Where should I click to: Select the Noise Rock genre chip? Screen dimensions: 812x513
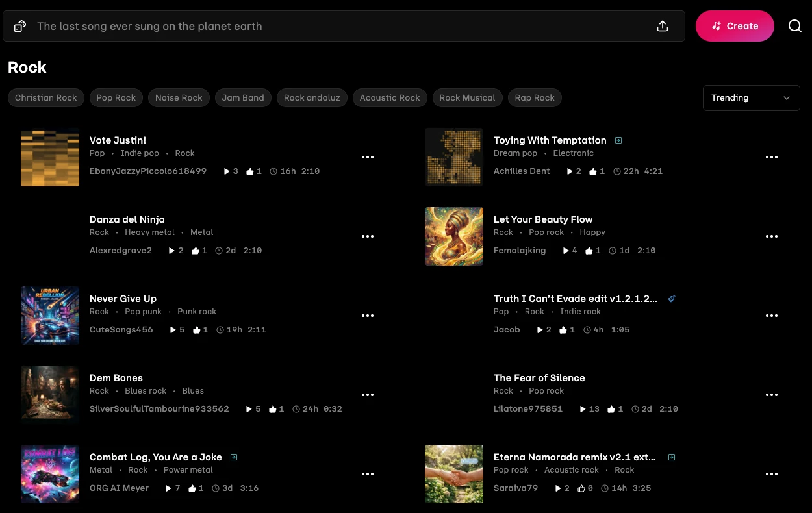point(179,98)
